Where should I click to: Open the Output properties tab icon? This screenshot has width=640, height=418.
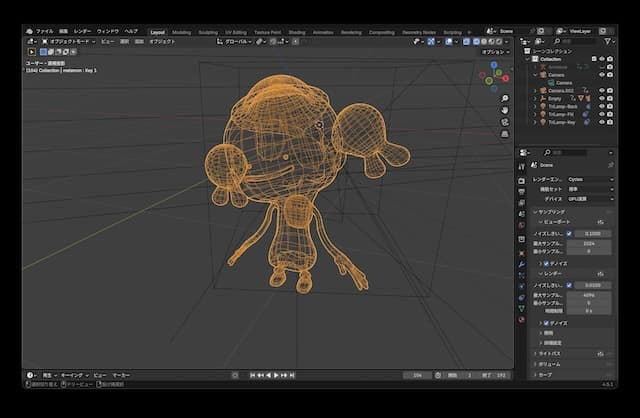click(521, 190)
